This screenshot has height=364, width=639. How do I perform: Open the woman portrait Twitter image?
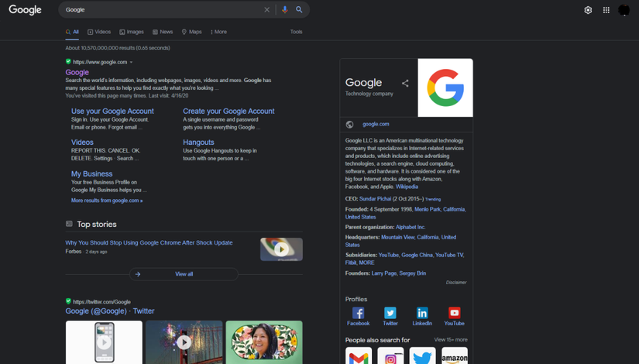(x=264, y=342)
